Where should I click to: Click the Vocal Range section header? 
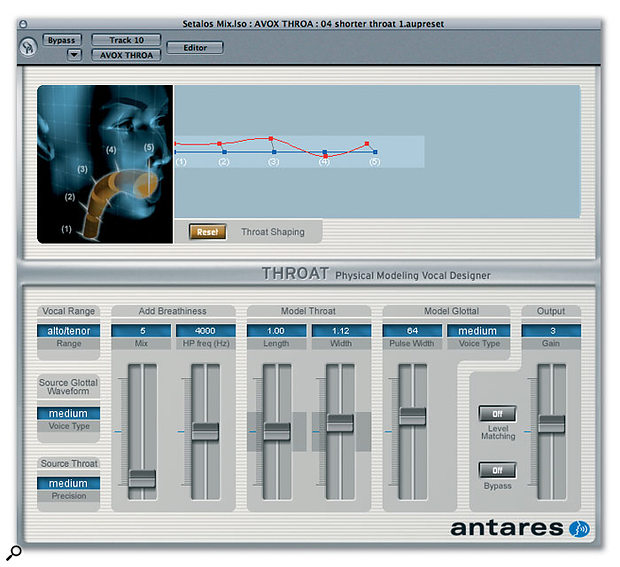(x=68, y=311)
